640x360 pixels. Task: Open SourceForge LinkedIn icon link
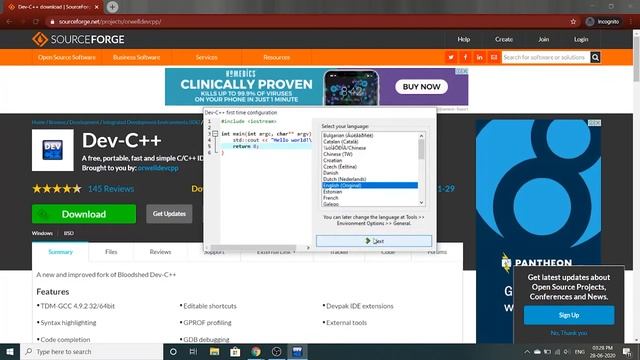pos(480,58)
